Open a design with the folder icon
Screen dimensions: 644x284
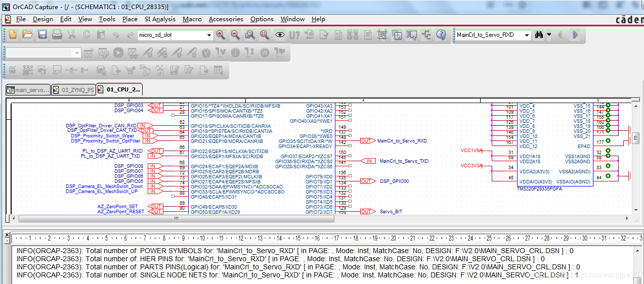tap(27, 35)
